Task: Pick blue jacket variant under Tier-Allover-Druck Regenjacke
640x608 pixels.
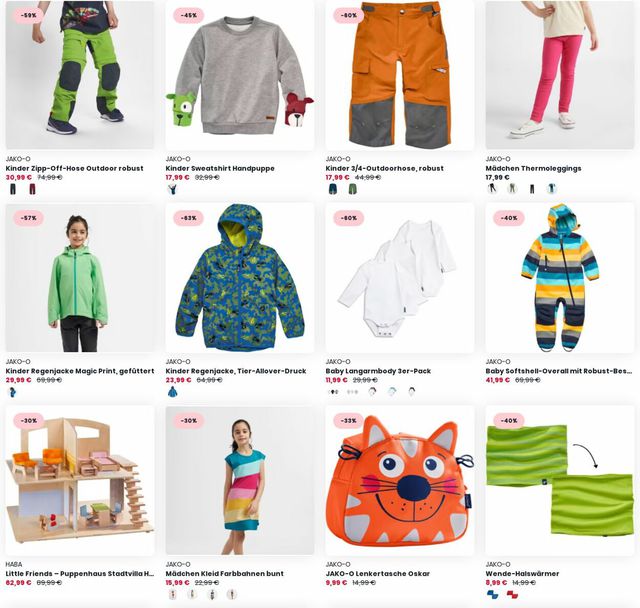Action: tap(173, 392)
